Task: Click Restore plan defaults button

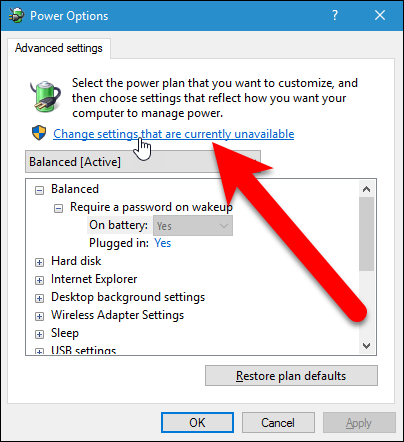Action: [291, 376]
